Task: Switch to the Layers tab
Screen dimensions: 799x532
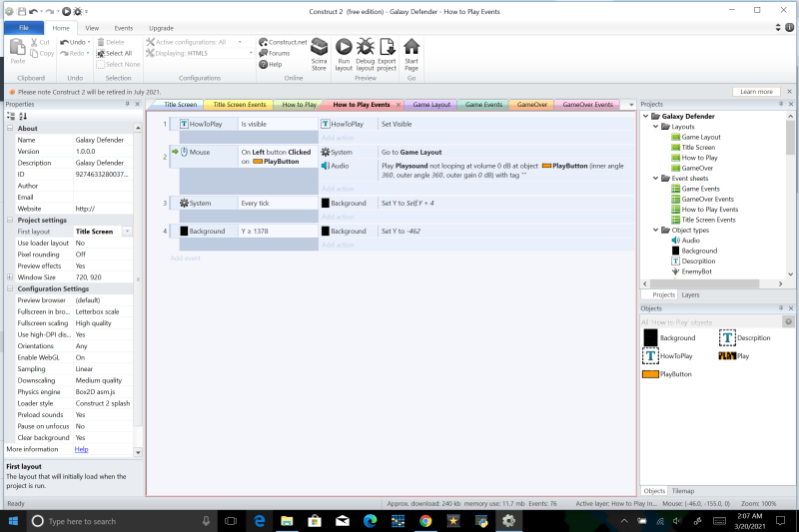Action: pos(690,294)
